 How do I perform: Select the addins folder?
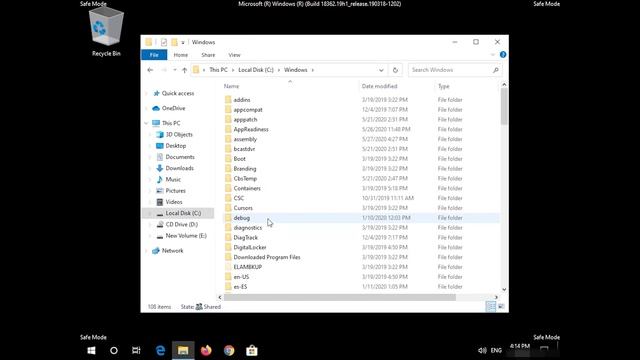coord(242,100)
